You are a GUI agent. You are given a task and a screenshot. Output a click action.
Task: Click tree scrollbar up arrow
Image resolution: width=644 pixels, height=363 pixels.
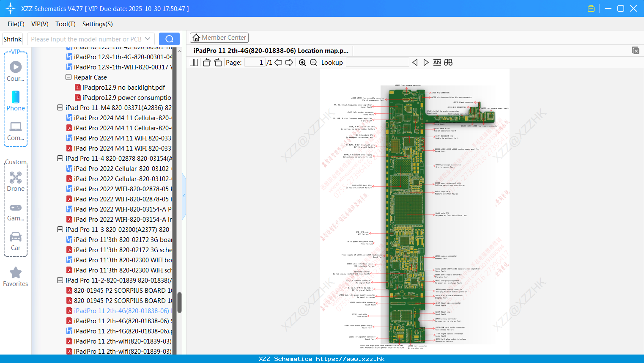(179, 51)
